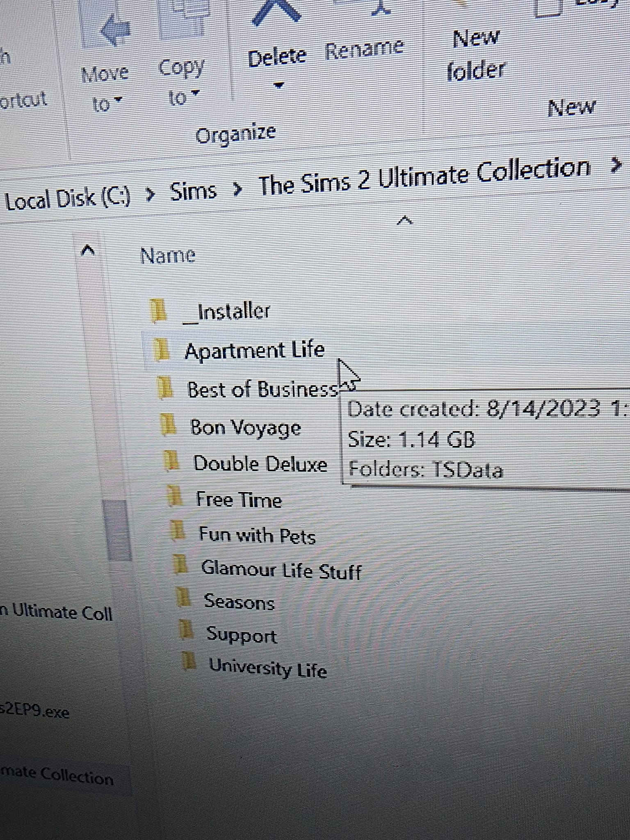The width and height of the screenshot is (630, 840).
Task: Click the Seasons folder icon
Action: click(183, 597)
